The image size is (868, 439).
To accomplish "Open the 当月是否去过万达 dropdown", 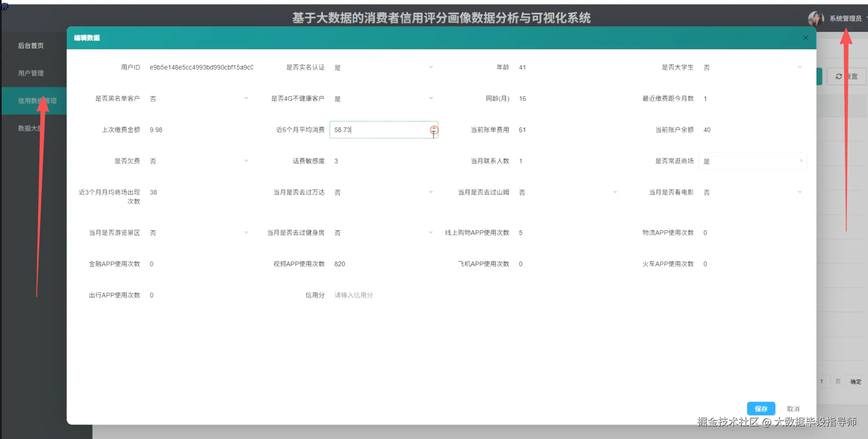I will [431, 192].
